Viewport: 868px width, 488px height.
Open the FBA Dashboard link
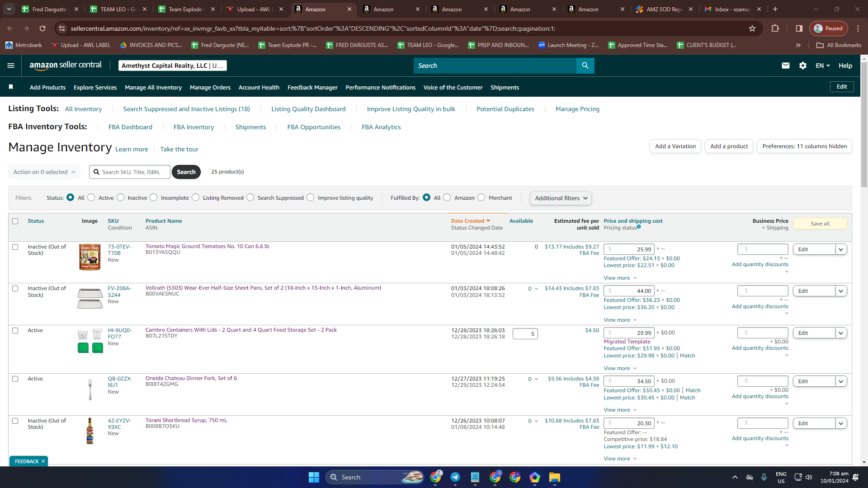(x=130, y=127)
